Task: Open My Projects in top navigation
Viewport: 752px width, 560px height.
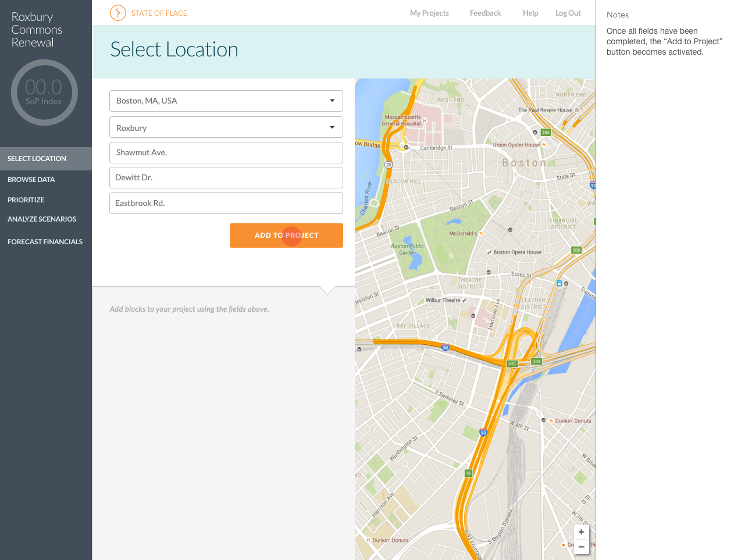Action: (x=429, y=13)
